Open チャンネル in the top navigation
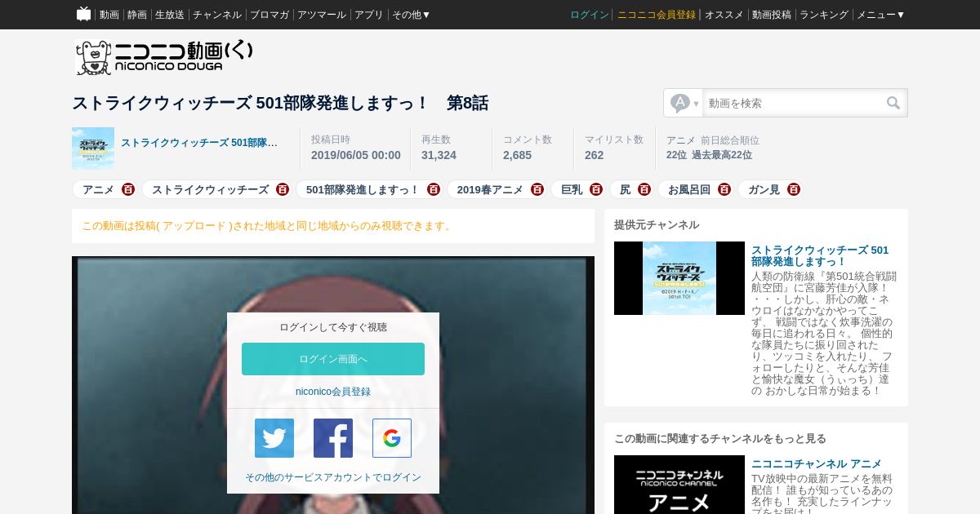 click(217, 15)
